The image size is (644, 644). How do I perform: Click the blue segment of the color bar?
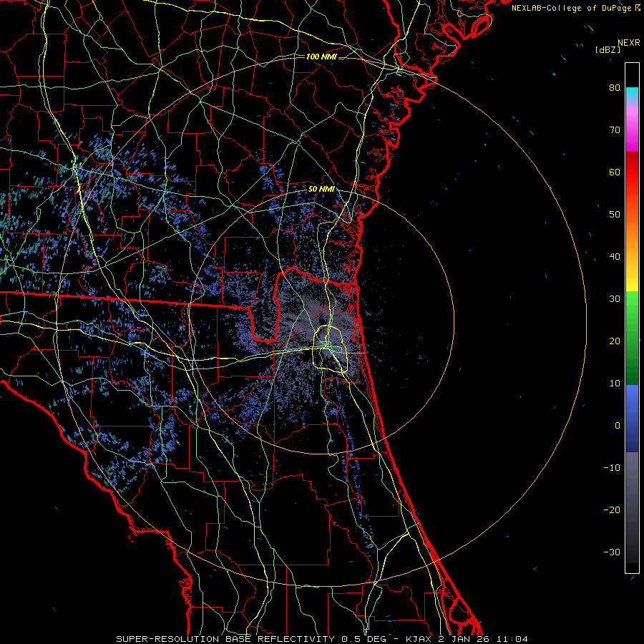632,418
